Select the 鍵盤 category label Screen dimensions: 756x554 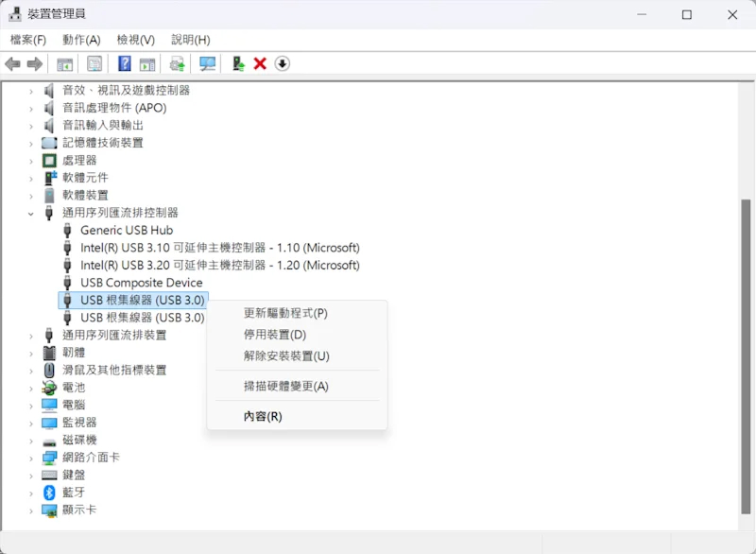74,475
